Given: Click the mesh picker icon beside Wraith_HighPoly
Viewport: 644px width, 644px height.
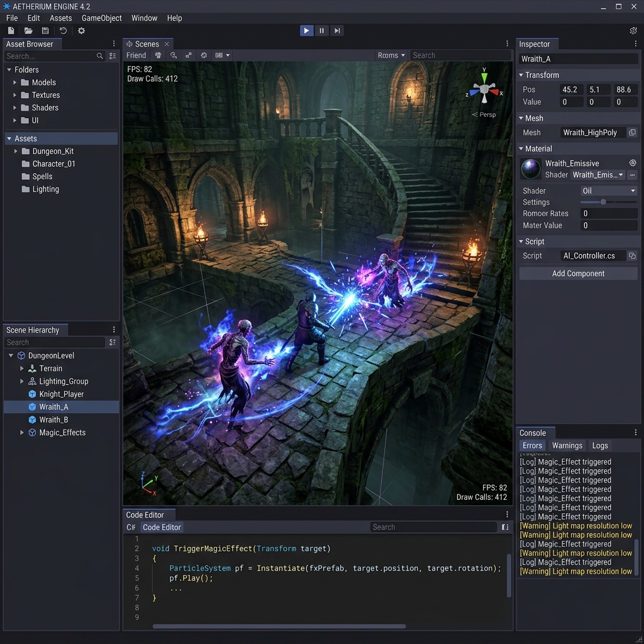Looking at the screenshot, I should tap(632, 132).
